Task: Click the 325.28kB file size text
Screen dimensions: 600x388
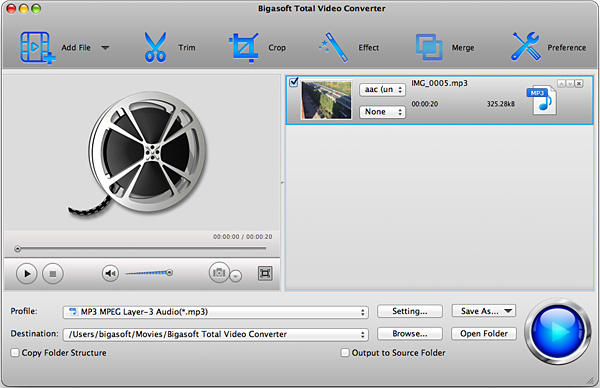Action: (501, 104)
